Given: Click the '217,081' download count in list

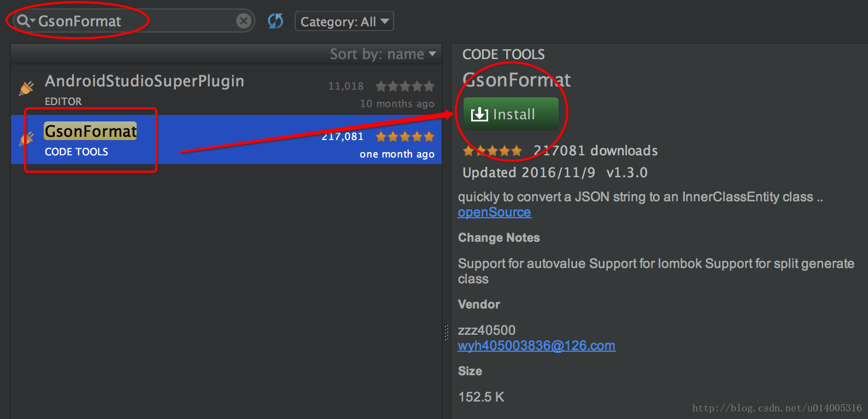Looking at the screenshot, I should tap(343, 137).
